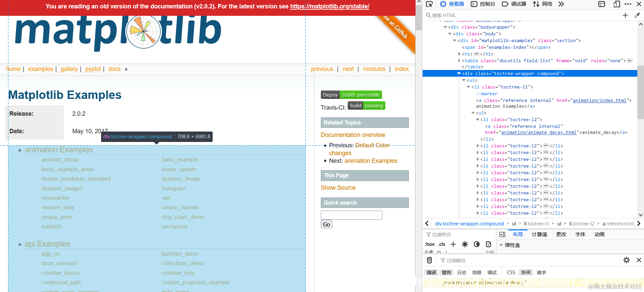The image size is (644, 292).
Task: Go to previous breadcrumb with left arrow
Action: point(427,223)
